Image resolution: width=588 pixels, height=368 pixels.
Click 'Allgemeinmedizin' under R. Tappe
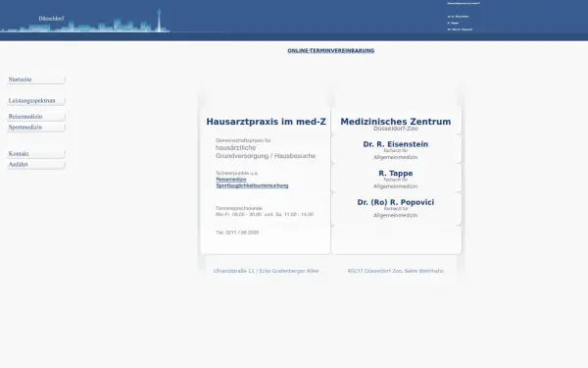(396, 186)
